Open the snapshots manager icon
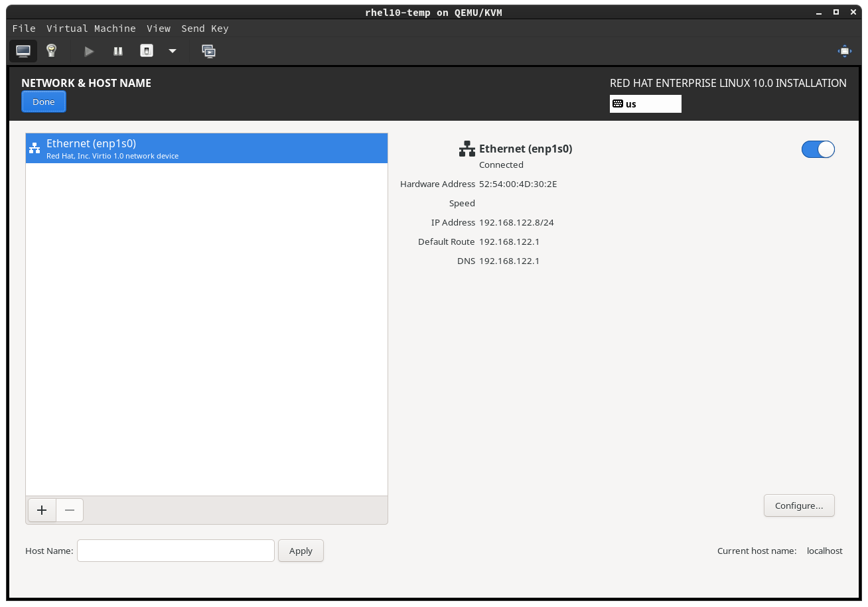Screen dimensions: 868x607 point(209,51)
